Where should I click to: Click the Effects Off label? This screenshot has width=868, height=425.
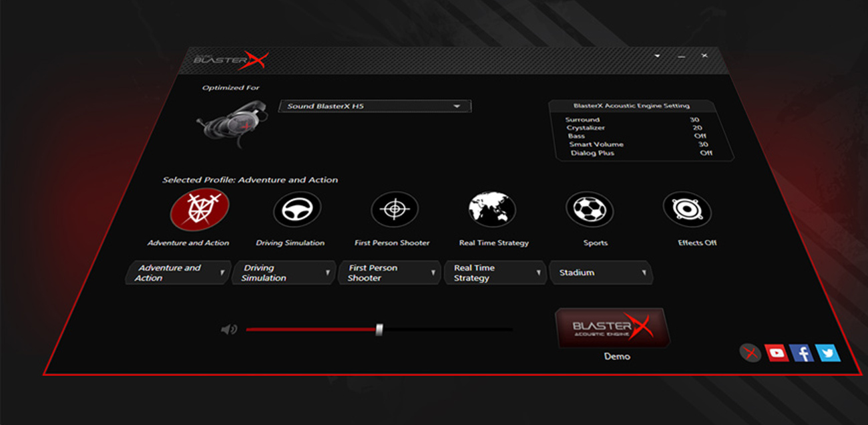click(697, 243)
